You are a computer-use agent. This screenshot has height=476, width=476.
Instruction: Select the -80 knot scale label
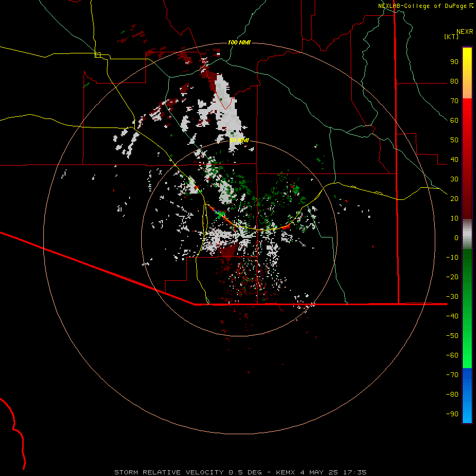[452, 395]
